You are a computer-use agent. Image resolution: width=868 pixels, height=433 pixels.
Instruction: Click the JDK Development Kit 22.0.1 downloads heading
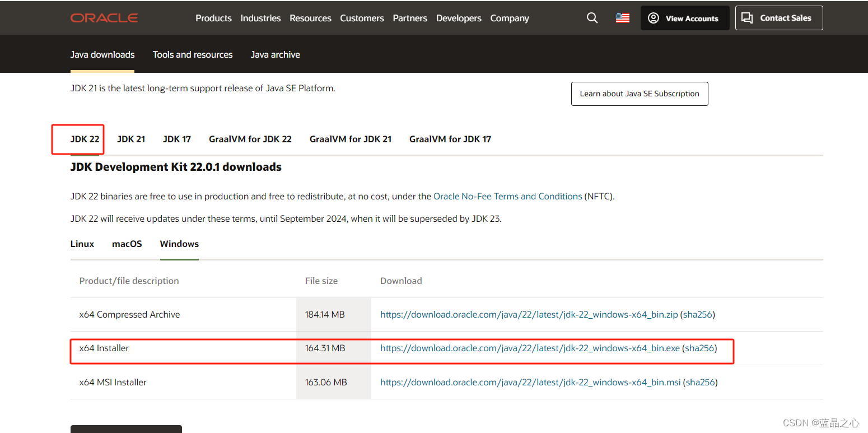pos(176,167)
